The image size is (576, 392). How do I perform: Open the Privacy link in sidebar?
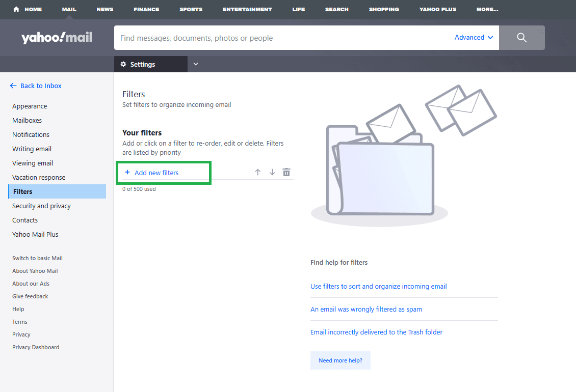[21, 334]
